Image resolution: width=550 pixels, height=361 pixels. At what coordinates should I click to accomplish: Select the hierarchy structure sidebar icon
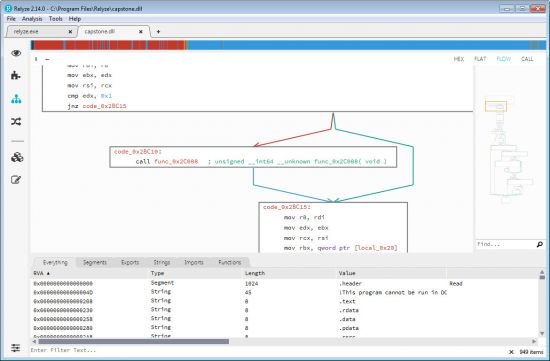[x=16, y=99]
